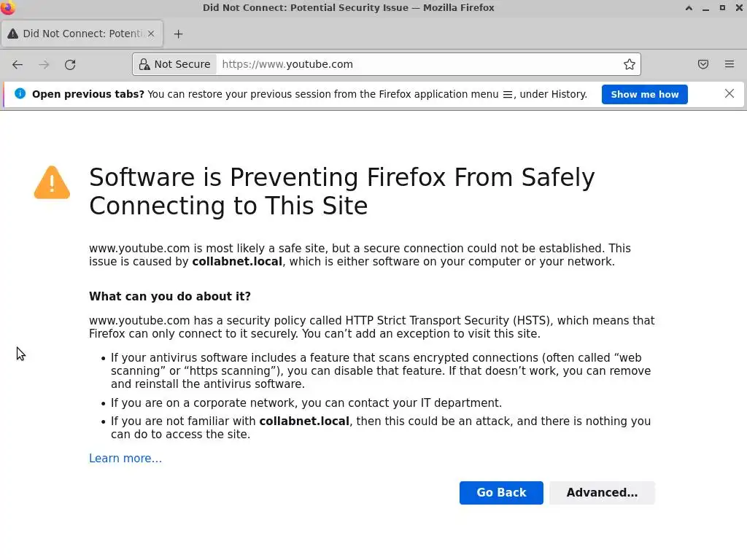Click the Show me how button
The image size is (747, 560).
[x=644, y=94]
